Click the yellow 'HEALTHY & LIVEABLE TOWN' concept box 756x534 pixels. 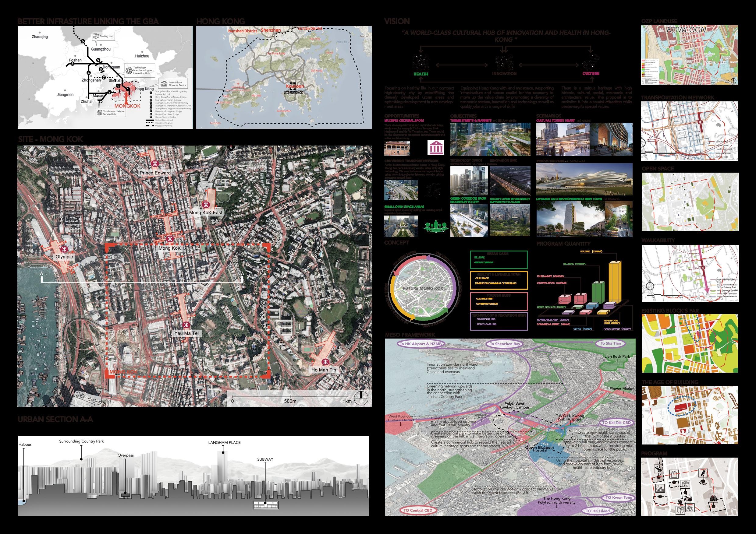tap(499, 281)
